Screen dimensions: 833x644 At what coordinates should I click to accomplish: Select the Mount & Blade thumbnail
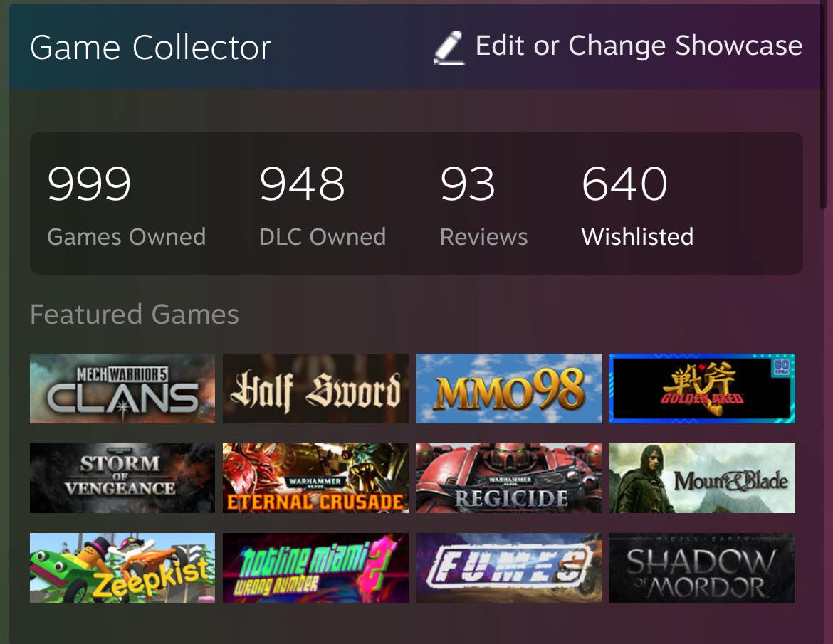702,477
